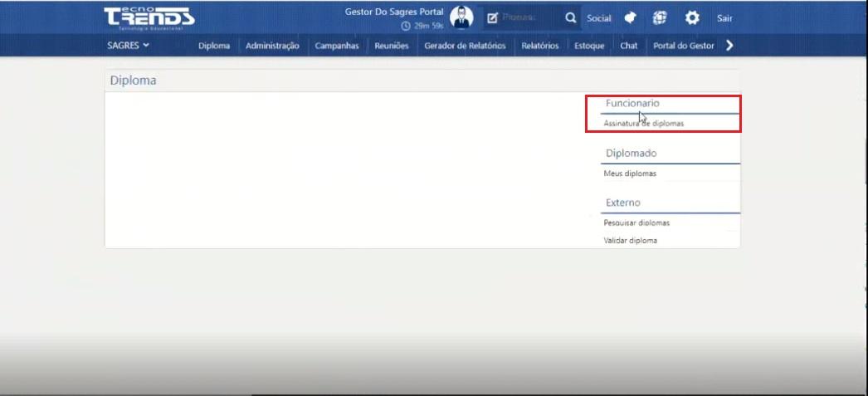Open the user profile avatar

(461, 17)
